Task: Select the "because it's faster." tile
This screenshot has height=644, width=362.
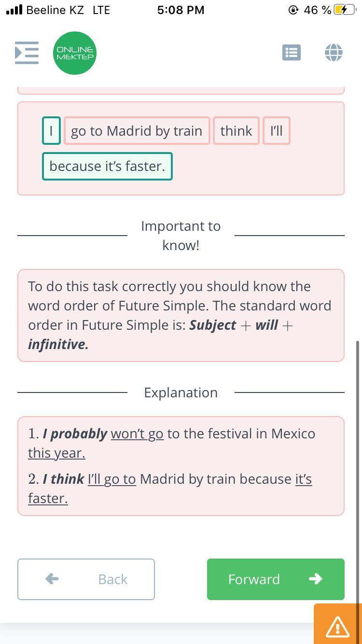Action: click(107, 166)
